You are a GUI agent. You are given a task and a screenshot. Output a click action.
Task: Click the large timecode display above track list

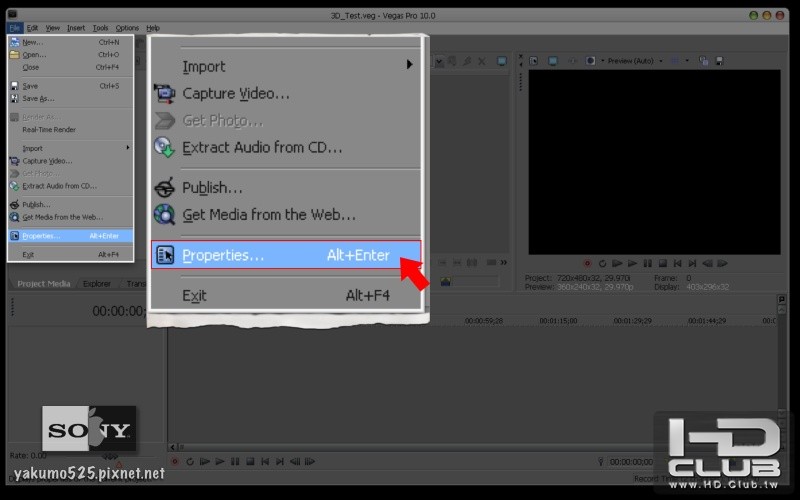(118, 311)
